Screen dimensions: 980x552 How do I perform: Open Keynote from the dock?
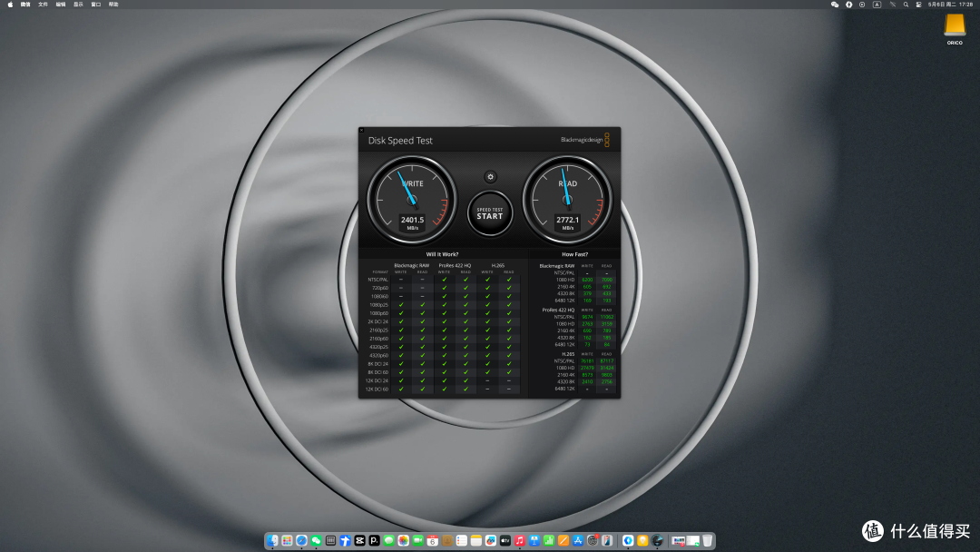[534, 540]
